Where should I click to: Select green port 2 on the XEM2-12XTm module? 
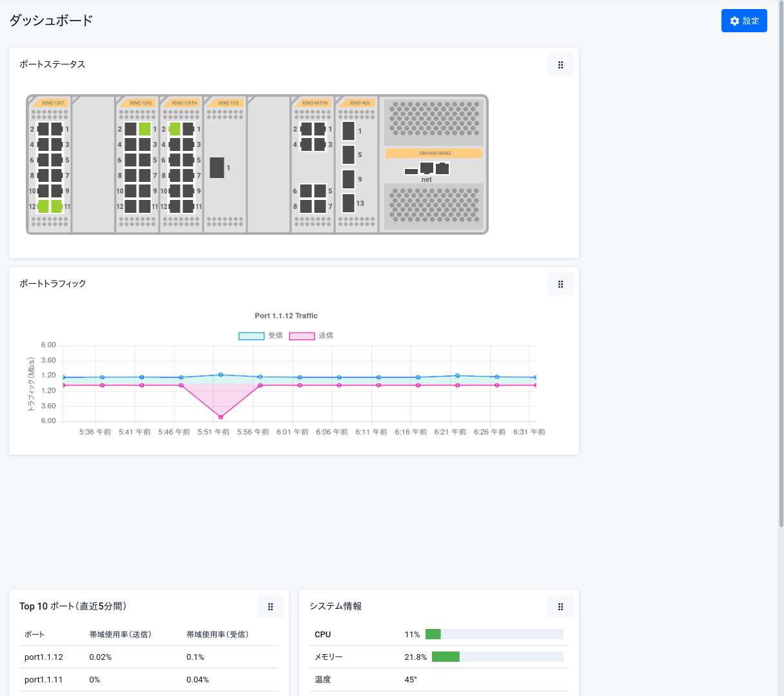pos(174,129)
